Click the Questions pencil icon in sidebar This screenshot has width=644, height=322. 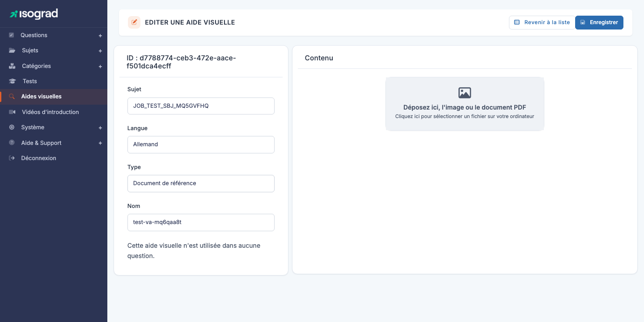12,35
